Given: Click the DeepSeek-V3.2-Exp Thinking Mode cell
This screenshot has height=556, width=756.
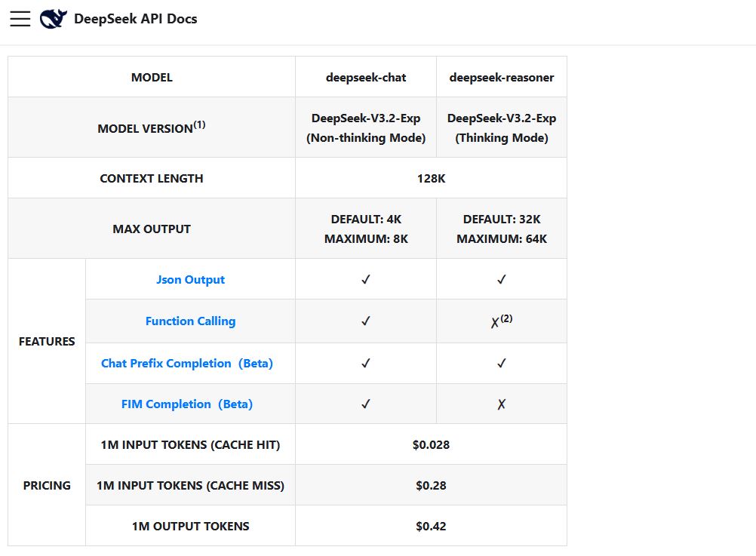Looking at the screenshot, I should pyautogui.click(x=501, y=127).
